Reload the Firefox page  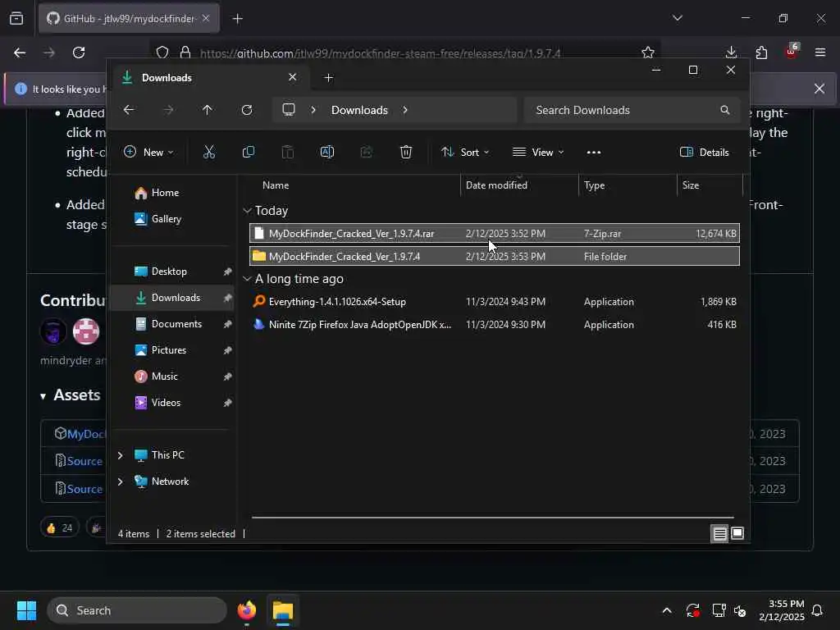pos(79,52)
